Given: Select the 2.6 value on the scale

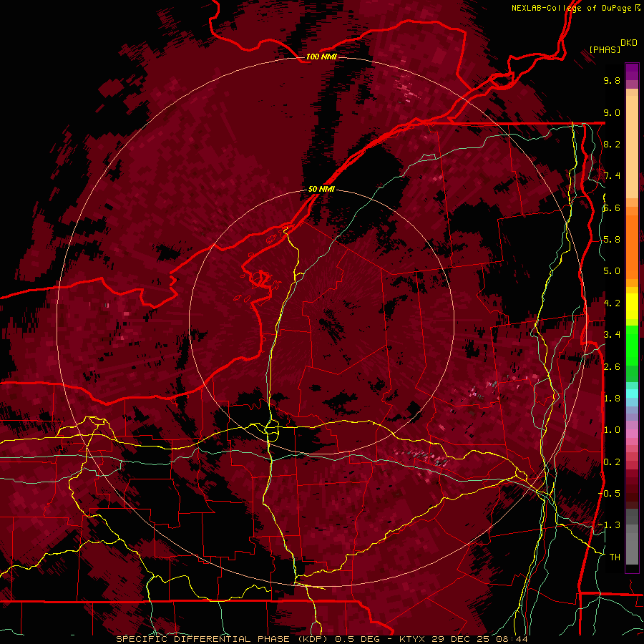Looking at the screenshot, I should coord(612,367).
